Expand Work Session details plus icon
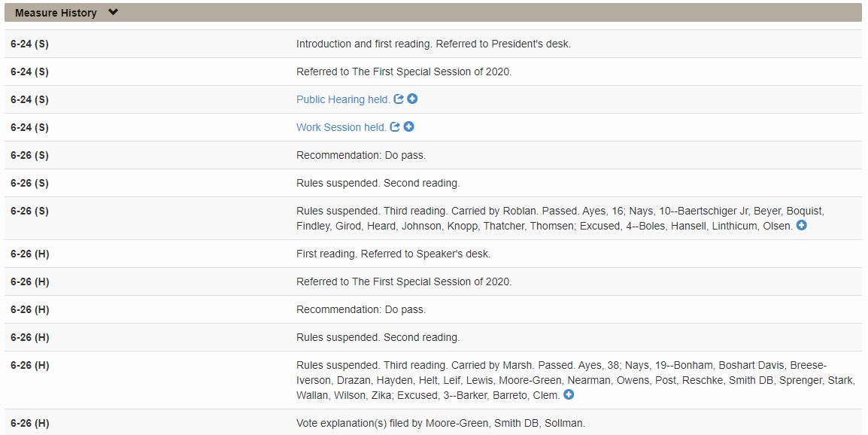This screenshot has height=435, width=868. (408, 127)
